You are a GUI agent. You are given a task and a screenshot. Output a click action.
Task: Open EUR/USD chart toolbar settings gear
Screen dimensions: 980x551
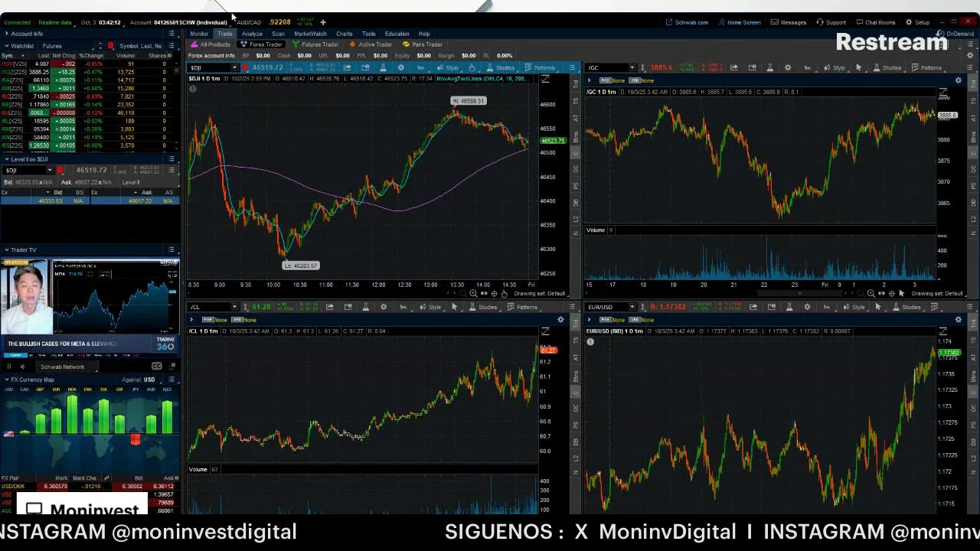(807, 307)
